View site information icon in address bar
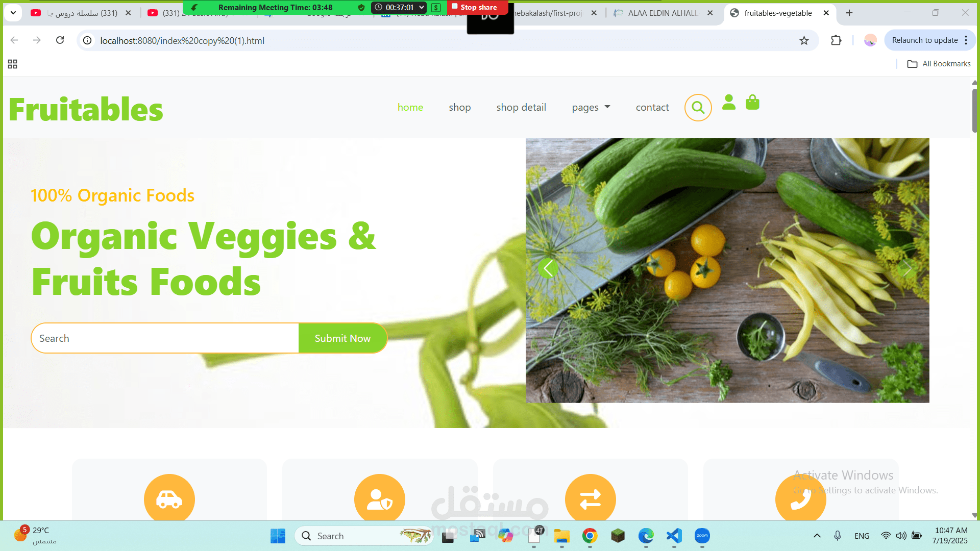 click(88, 40)
